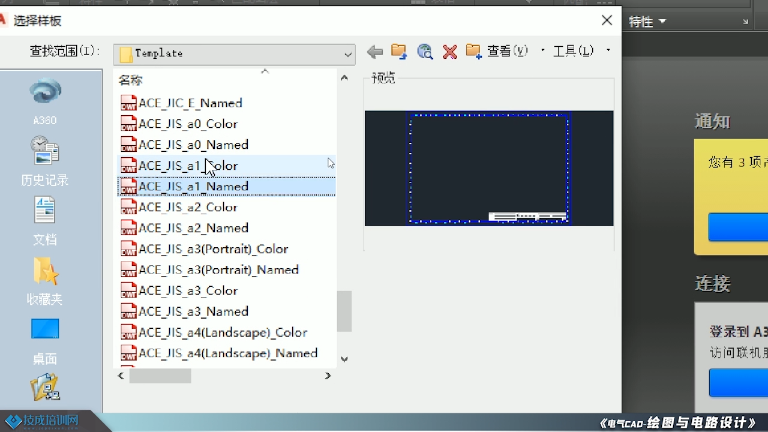Select ACE_JIS_a1_Named template
Image resolution: width=768 pixels, height=432 pixels.
tap(193, 186)
